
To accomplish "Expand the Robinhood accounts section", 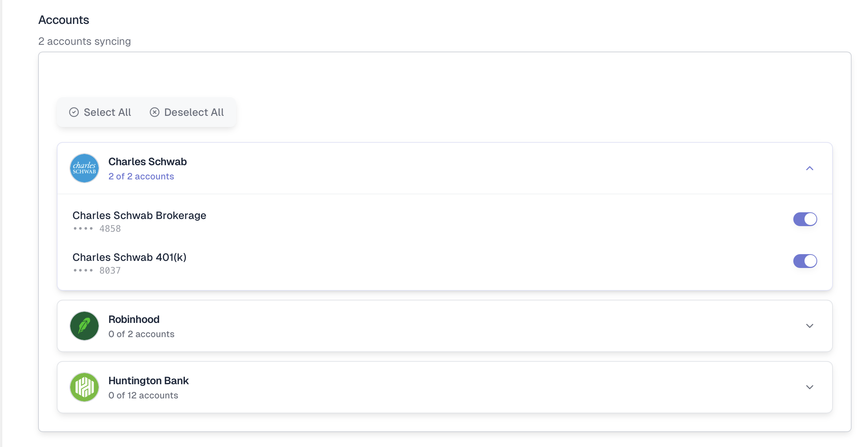I will [x=810, y=326].
